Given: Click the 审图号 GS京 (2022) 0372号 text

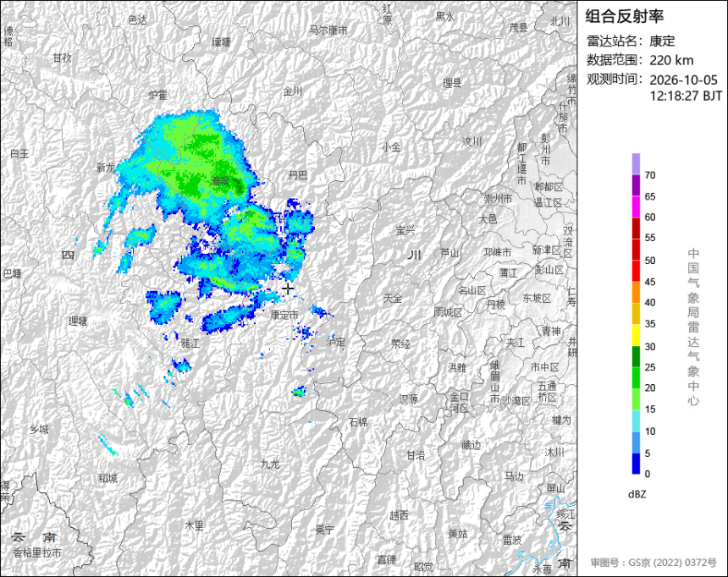Looking at the screenshot, I should coord(654,563).
